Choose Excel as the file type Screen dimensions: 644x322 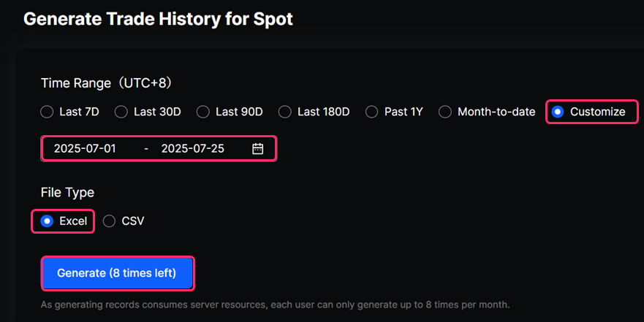pyautogui.click(x=64, y=221)
